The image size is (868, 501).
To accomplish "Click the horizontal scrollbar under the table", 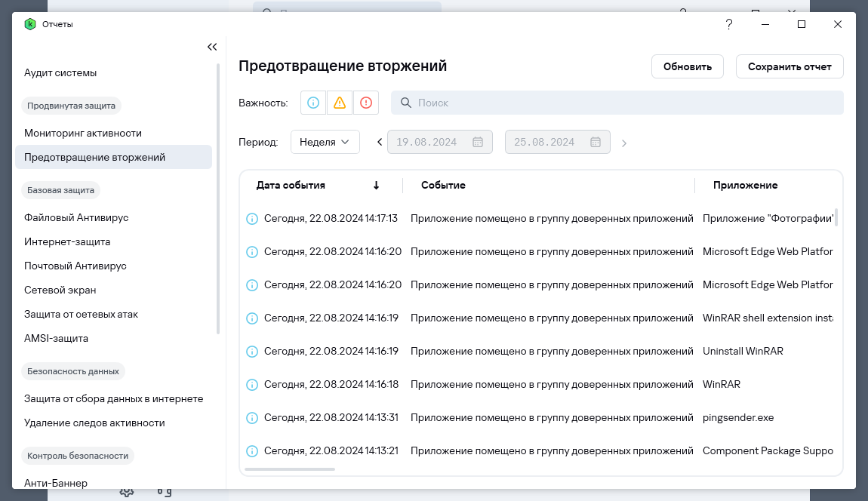I will 290,469.
